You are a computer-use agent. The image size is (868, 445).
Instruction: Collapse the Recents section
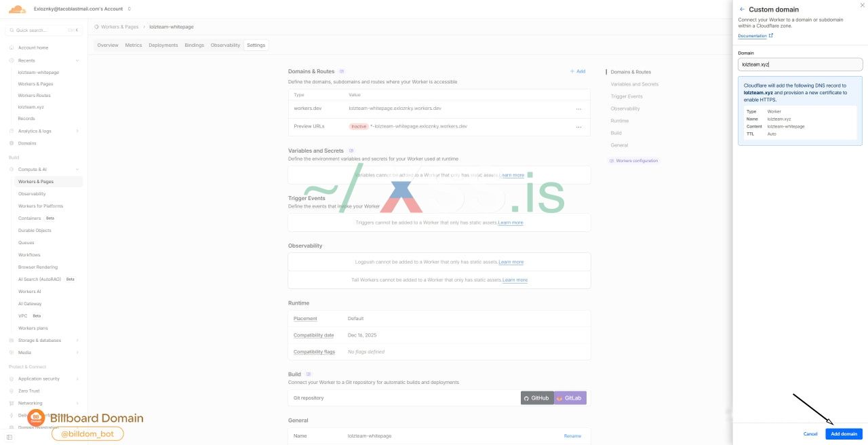[x=77, y=60]
